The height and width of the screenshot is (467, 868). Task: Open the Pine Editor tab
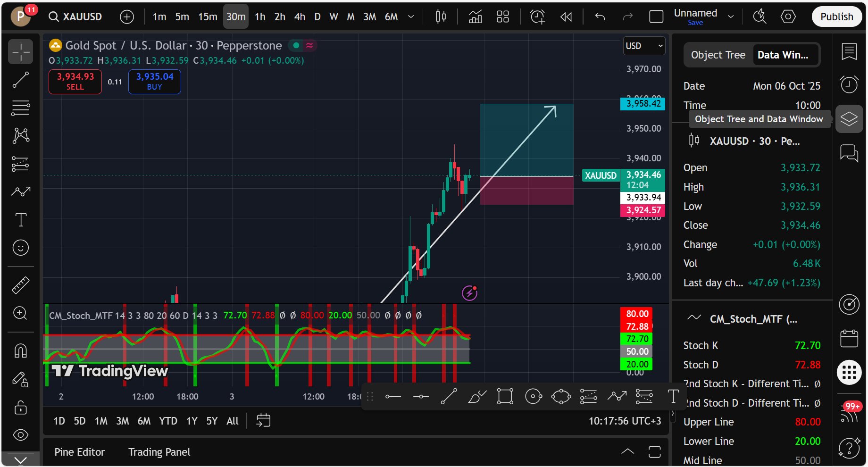(x=79, y=452)
